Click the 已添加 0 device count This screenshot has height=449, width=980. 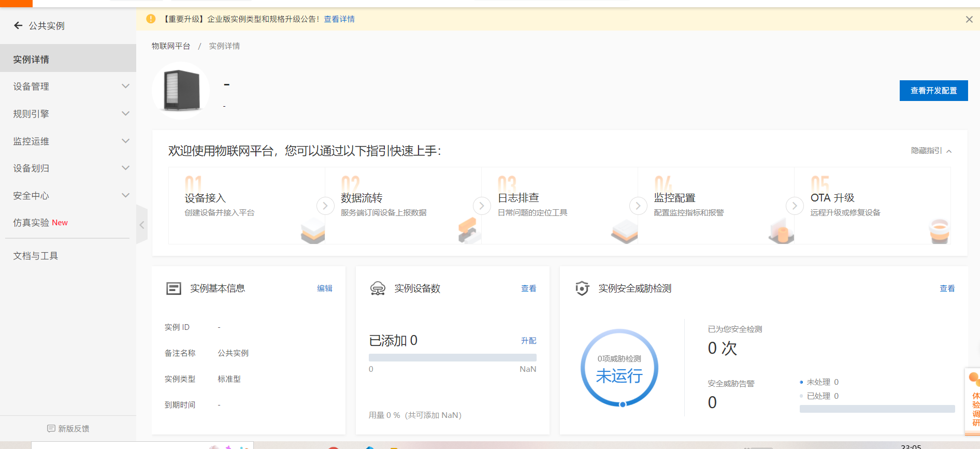point(393,340)
